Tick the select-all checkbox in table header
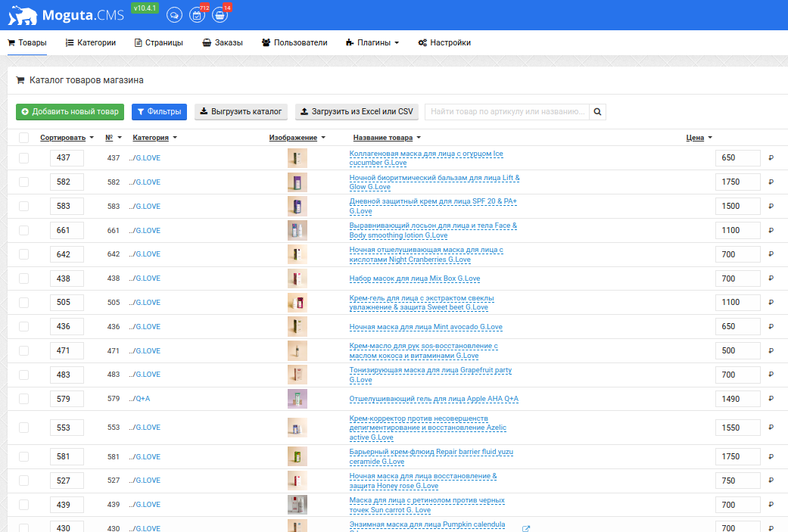This screenshot has width=788, height=532. (x=23, y=138)
